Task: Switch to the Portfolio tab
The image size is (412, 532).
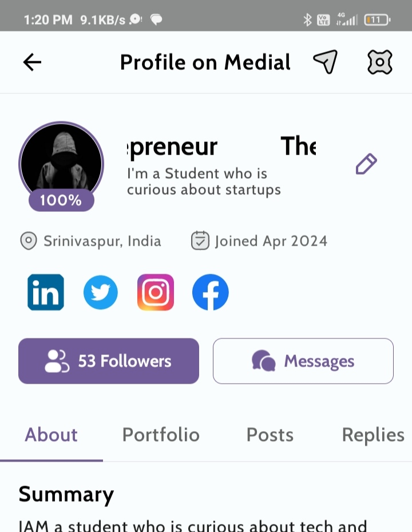Action: tap(161, 435)
